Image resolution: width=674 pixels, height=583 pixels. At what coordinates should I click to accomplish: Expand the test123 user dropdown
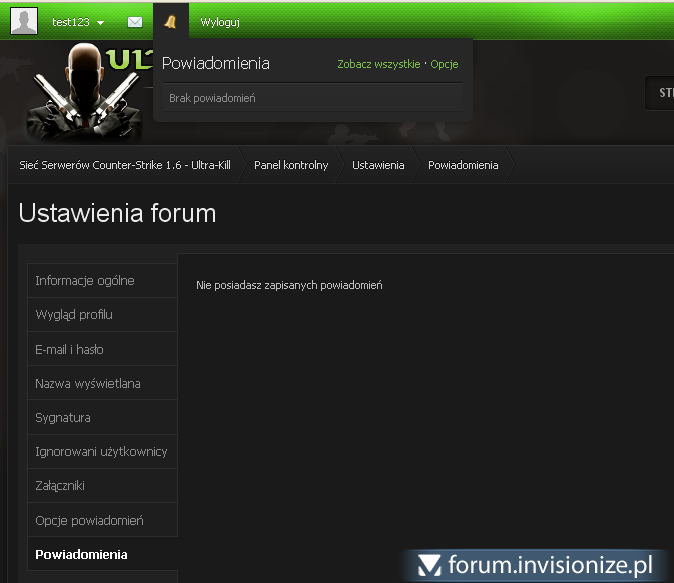coord(78,22)
